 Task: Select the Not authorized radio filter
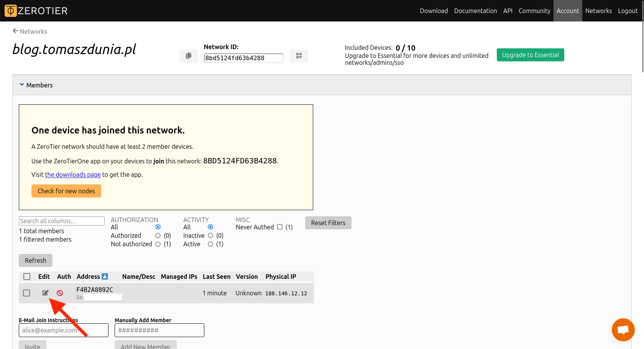click(158, 244)
